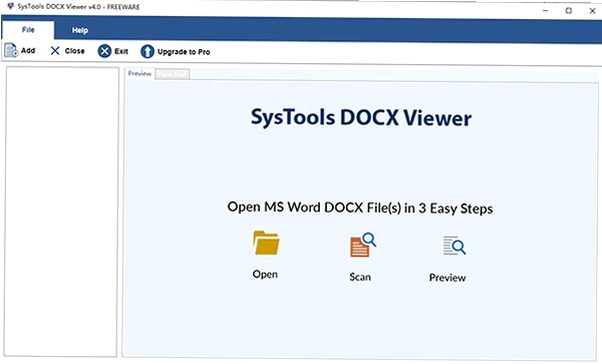Click the 'Scan' label under icon

(360, 277)
